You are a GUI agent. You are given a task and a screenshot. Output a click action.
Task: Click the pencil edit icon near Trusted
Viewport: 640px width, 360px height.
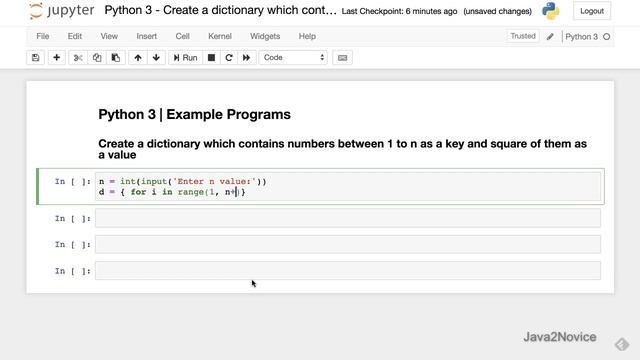point(550,36)
